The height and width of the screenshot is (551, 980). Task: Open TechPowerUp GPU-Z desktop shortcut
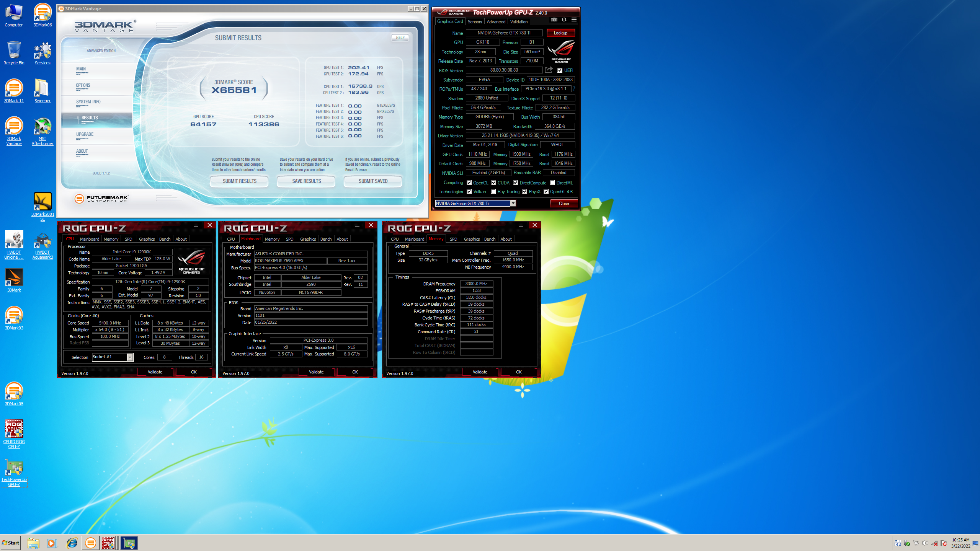pyautogui.click(x=14, y=472)
